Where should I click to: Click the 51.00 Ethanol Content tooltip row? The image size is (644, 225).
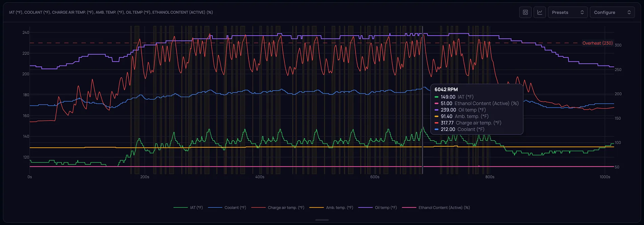477,104
